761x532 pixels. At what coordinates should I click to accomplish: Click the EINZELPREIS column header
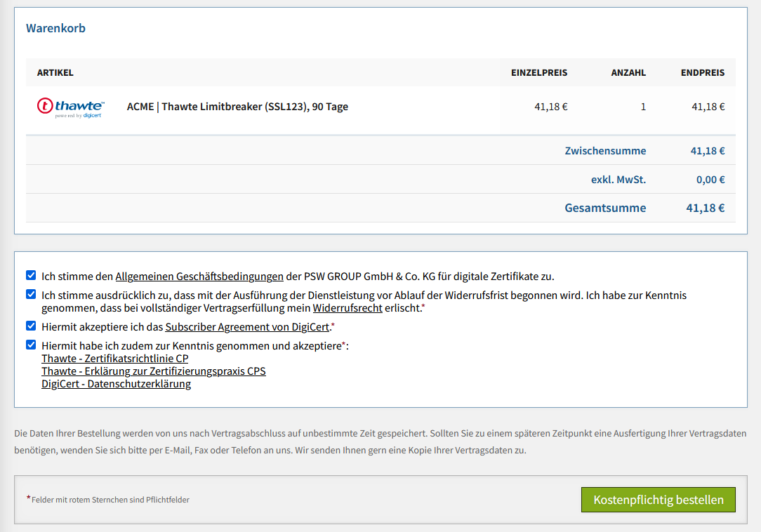(538, 72)
